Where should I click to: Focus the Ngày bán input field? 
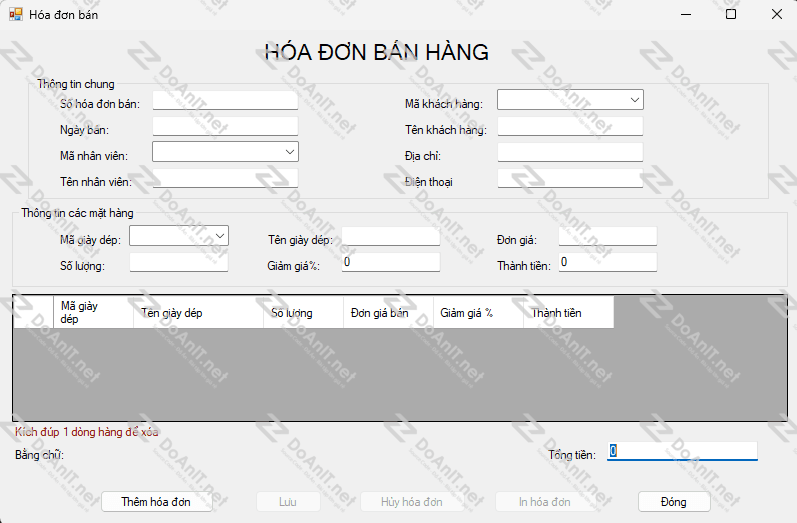(x=225, y=126)
